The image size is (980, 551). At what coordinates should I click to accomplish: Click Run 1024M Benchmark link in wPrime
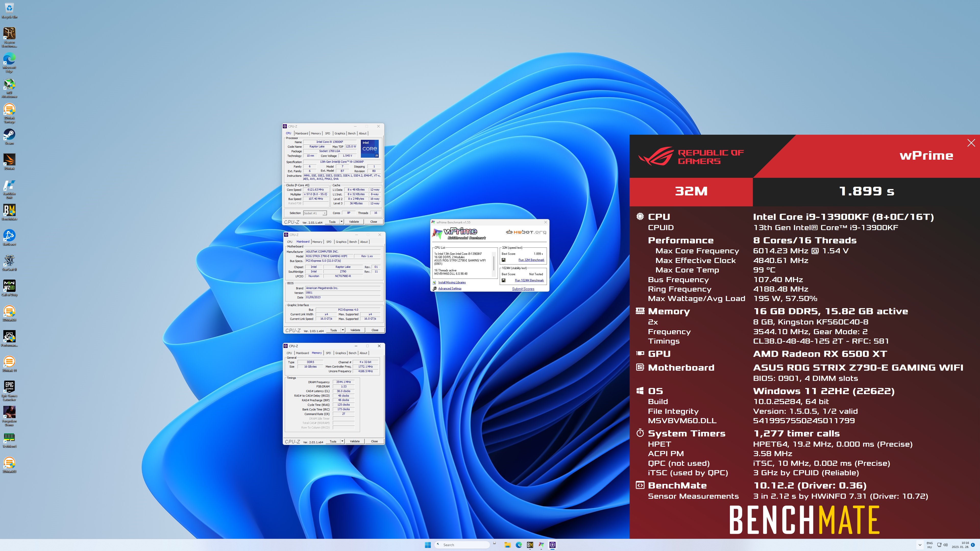[529, 281]
